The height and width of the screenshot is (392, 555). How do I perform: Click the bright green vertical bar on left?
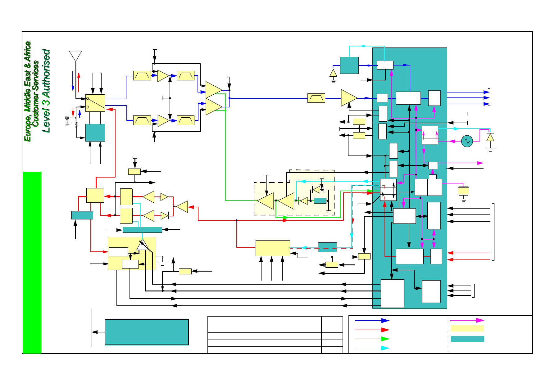point(32,262)
